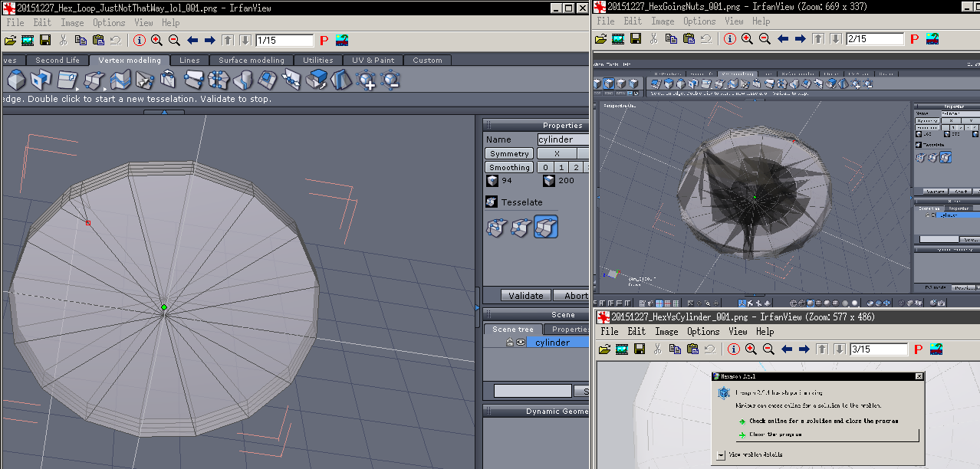Click the open file icon in the Hex_Loop IrfanView window
Image resolution: width=980 pixels, height=469 pixels.
10,41
